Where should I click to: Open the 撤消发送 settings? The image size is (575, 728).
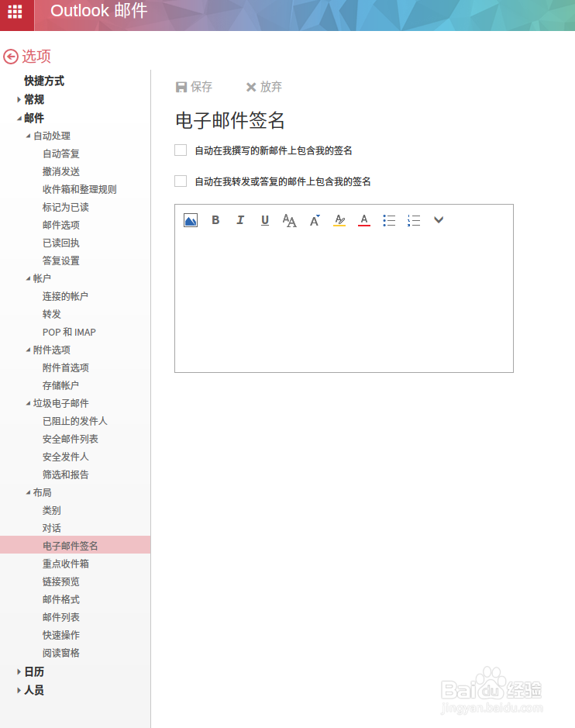[x=60, y=172]
